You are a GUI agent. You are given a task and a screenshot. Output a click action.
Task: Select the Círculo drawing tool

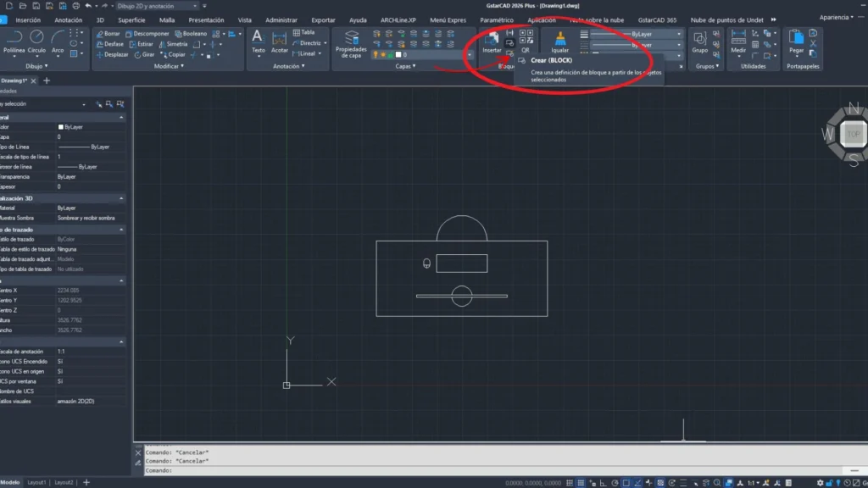(x=36, y=42)
